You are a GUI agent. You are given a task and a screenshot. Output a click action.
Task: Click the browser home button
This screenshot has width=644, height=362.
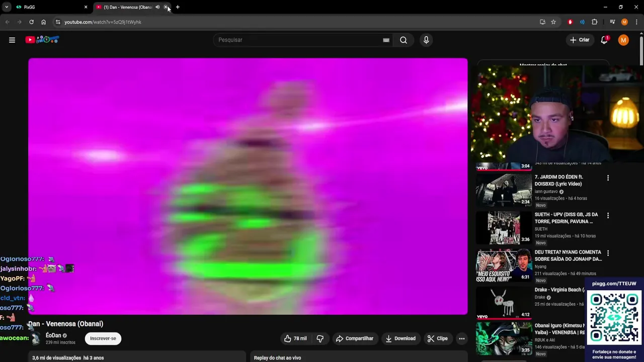tap(43, 22)
